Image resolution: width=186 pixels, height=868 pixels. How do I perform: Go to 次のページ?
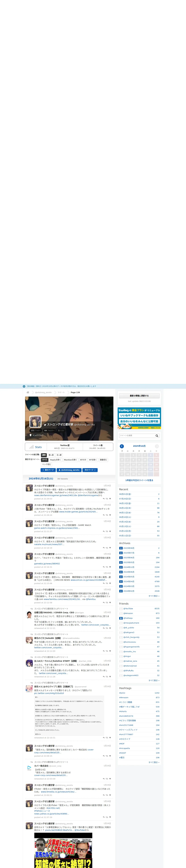click(x=90, y=470)
